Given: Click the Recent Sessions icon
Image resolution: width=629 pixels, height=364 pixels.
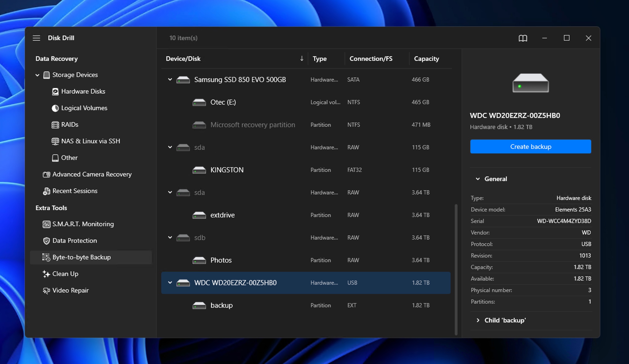Looking at the screenshot, I should 47,191.
